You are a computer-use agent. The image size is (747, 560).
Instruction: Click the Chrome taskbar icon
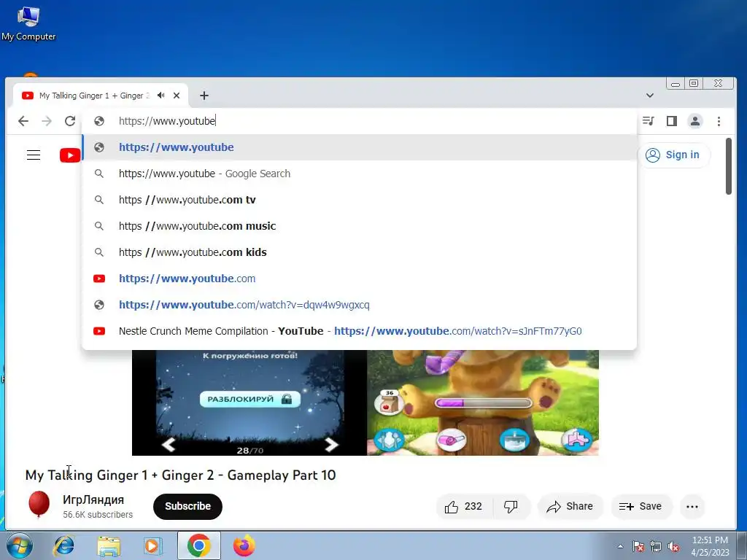(199, 545)
